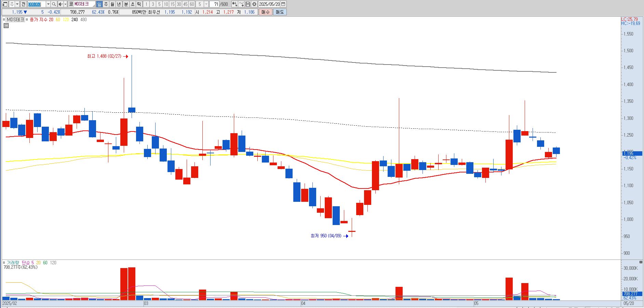The image size is (644, 308).
Task: Switch to monthly (월) chart period
Action: [x=112, y=4]
